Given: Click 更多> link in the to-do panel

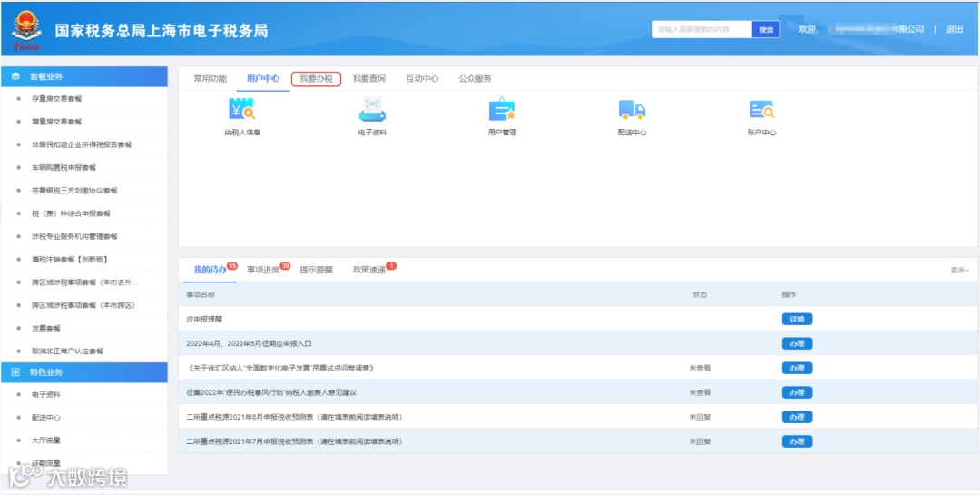Looking at the screenshot, I should pyautogui.click(x=959, y=271).
